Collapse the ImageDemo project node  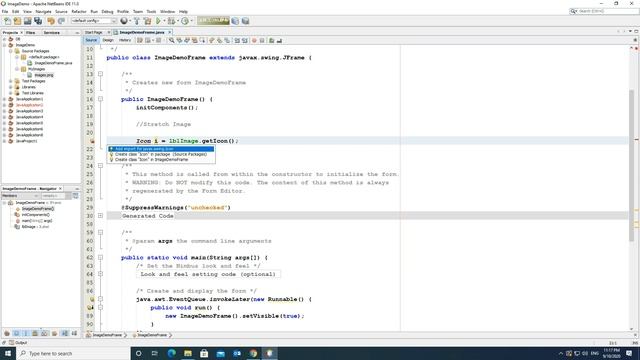(x=4, y=45)
